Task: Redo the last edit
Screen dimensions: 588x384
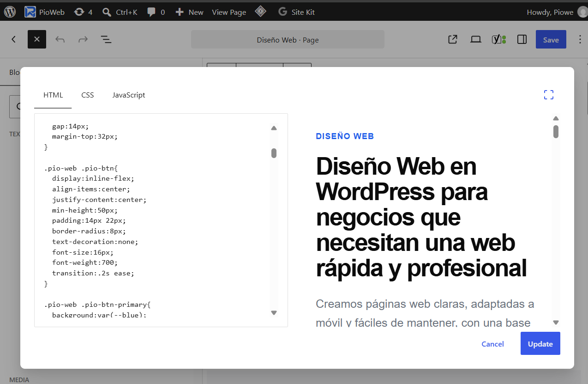Action: tap(83, 40)
